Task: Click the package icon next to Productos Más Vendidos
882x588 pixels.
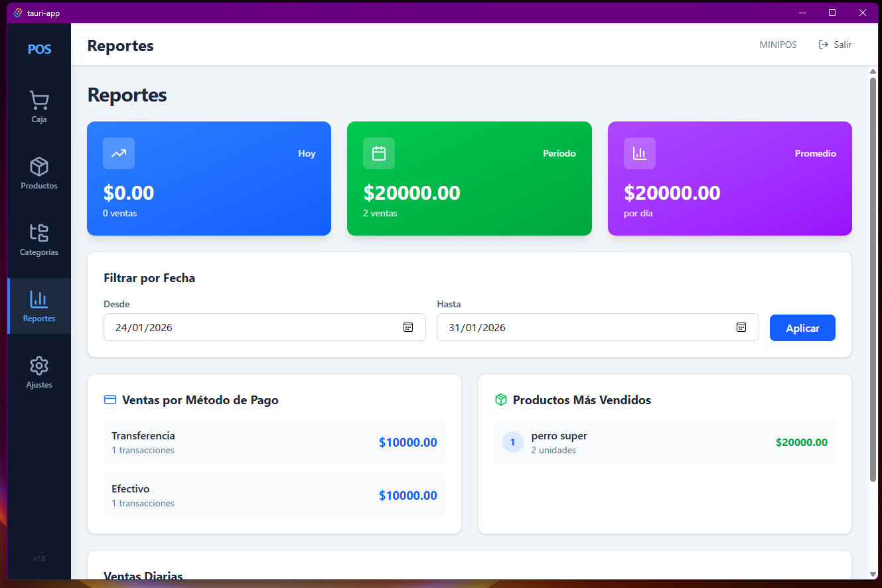Action: (500, 400)
